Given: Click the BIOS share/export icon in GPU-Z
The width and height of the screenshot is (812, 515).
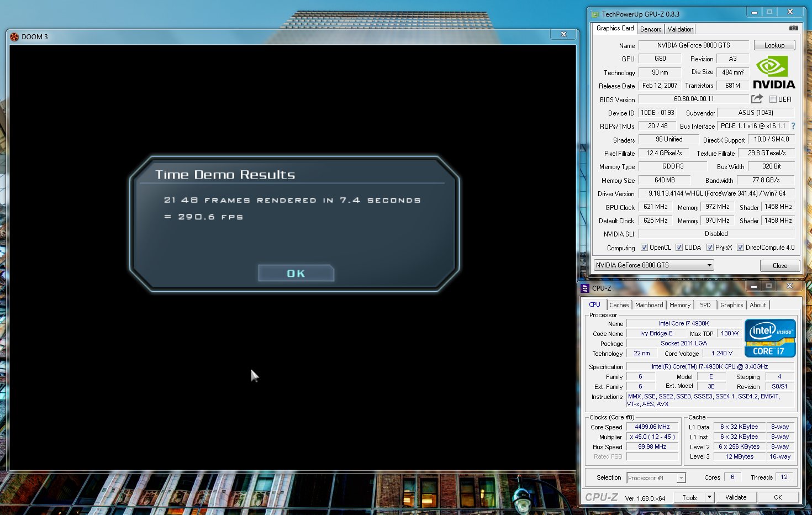Looking at the screenshot, I should tap(757, 99).
